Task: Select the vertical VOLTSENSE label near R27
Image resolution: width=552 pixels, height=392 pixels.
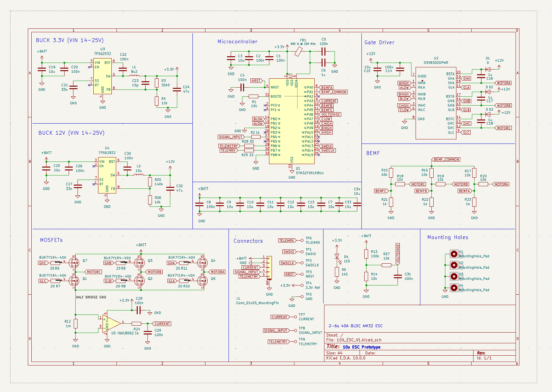Action: click(x=398, y=254)
